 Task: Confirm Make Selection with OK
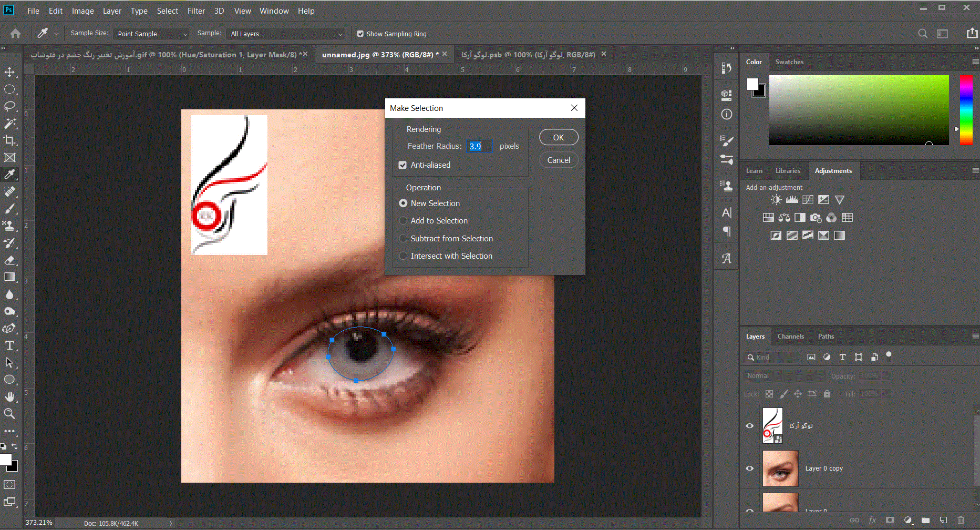click(558, 138)
